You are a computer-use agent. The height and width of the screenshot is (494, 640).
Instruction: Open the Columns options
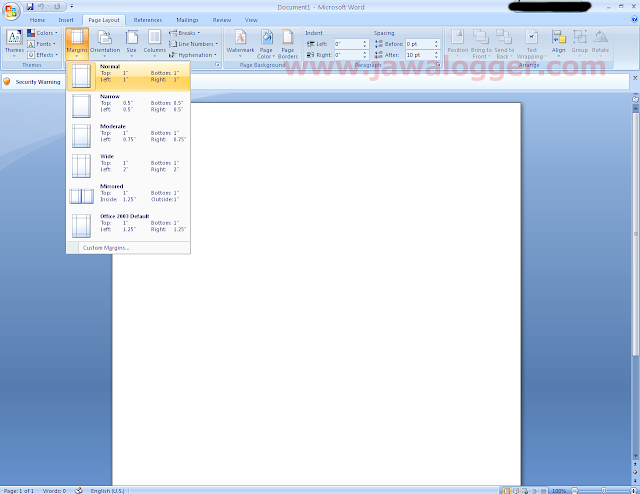(154, 43)
